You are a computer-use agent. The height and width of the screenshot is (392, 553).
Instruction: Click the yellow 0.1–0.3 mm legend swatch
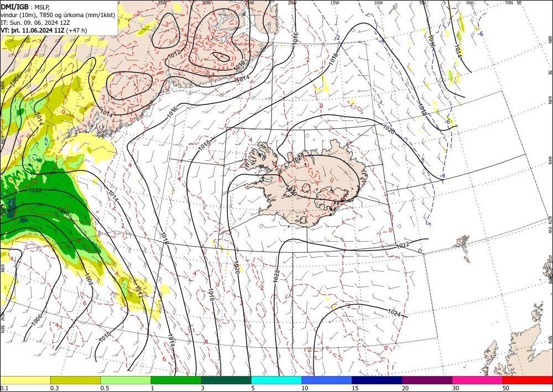pos(25,380)
